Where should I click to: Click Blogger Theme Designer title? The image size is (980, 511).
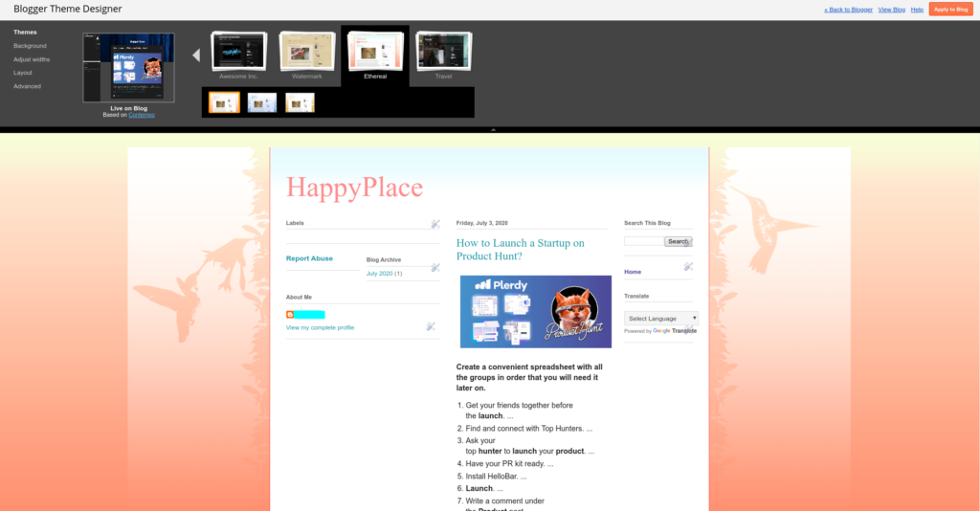[68, 9]
